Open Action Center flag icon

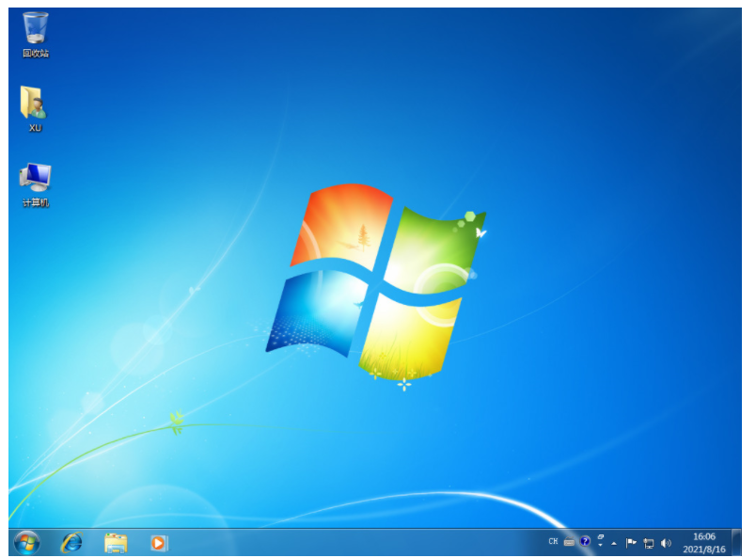(631, 543)
